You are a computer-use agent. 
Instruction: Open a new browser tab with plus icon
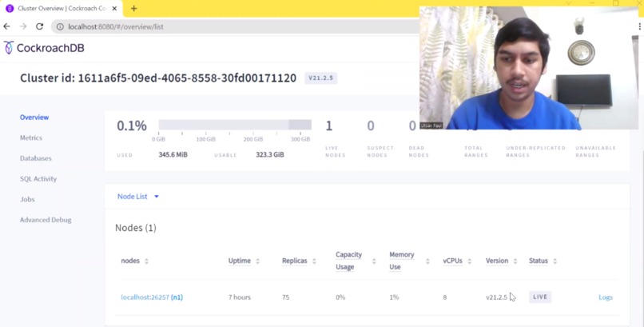point(134,8)
